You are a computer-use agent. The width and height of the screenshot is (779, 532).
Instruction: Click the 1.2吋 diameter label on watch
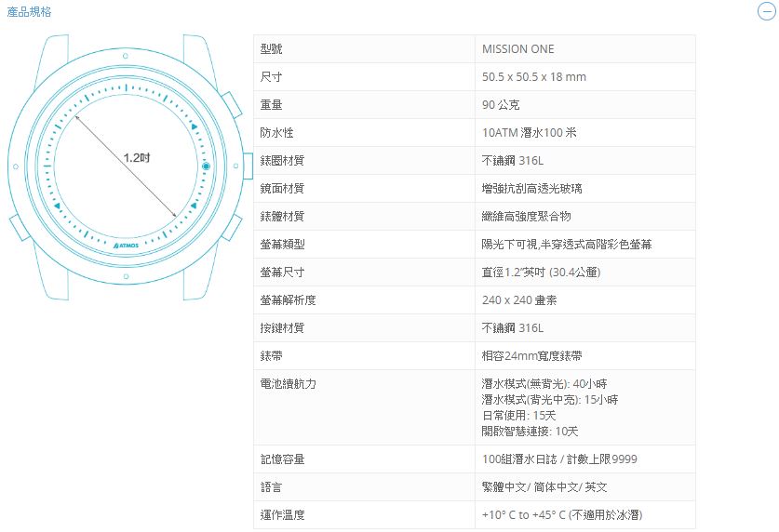(x=137, y=158)
